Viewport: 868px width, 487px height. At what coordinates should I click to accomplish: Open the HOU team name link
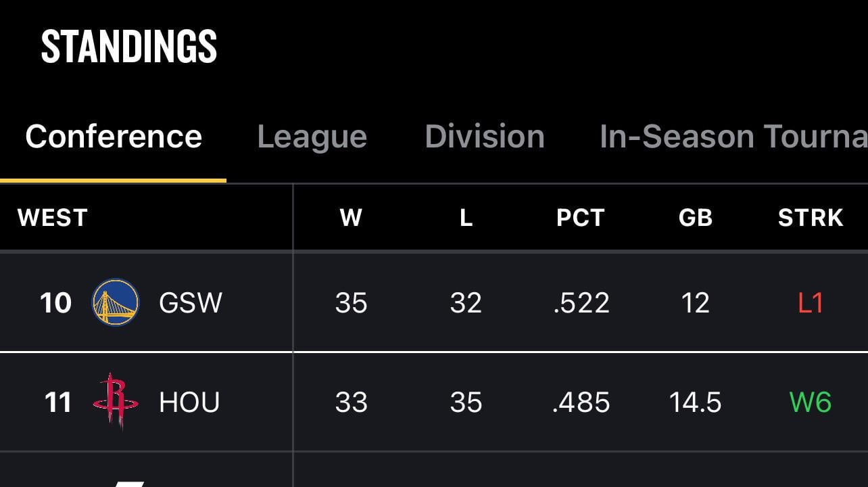189,402
